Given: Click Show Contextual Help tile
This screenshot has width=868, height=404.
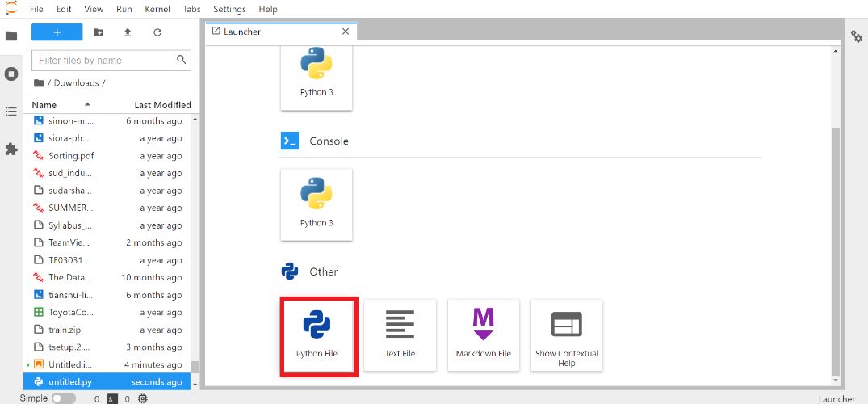Looking at the screenshot, I should click(566, 335).
